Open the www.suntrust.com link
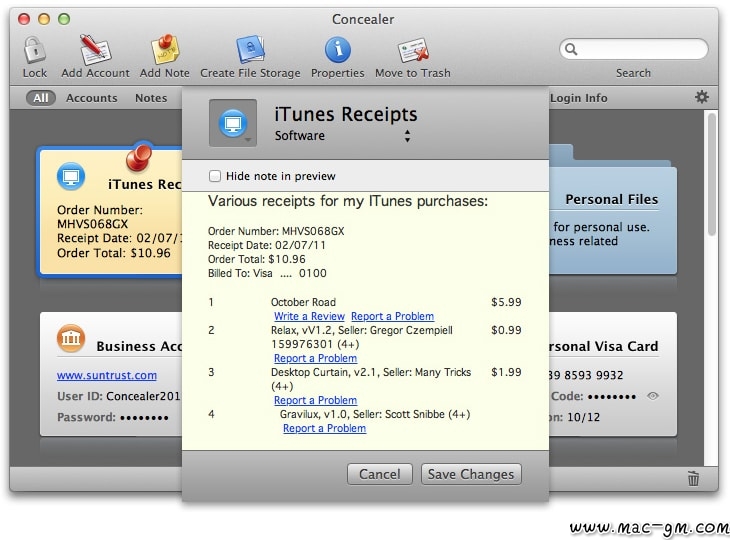Screen dimensions: 730x540 (x=107, y=375)
